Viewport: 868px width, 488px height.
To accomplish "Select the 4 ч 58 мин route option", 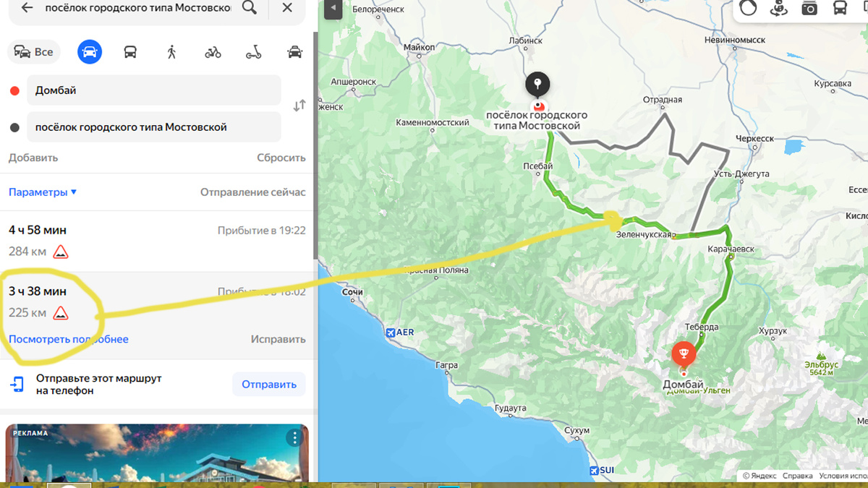I will [x=157, y=241].
